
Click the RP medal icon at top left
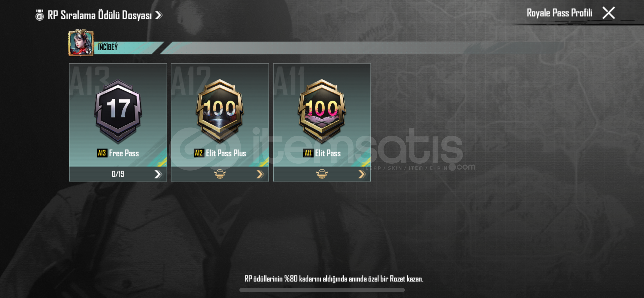tap(40, 15)
